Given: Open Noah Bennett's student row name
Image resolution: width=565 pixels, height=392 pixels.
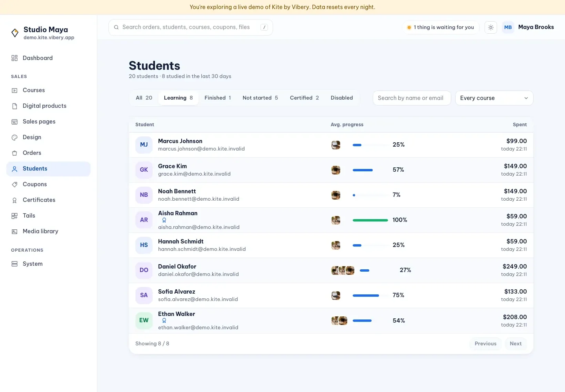Looking at the screenshot, I should pyautogui.click(x=177, y=191).
